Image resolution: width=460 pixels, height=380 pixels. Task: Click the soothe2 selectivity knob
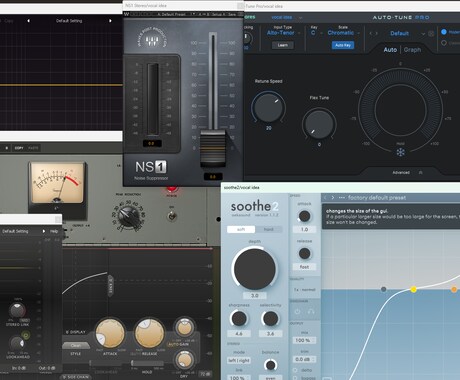(270, 319)
